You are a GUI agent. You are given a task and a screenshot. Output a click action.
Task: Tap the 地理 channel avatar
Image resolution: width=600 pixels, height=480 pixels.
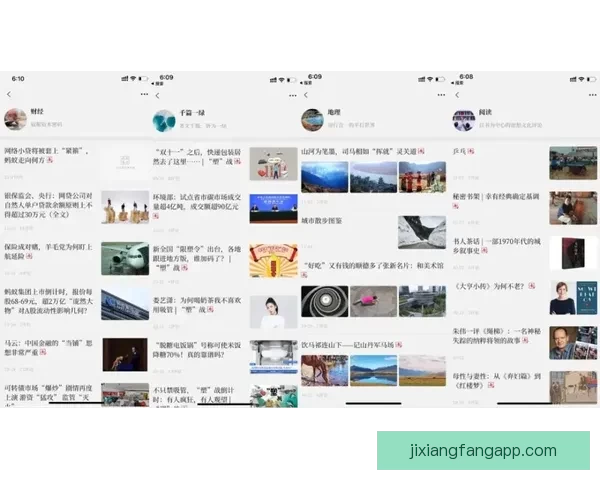click(x=312, y=120)
